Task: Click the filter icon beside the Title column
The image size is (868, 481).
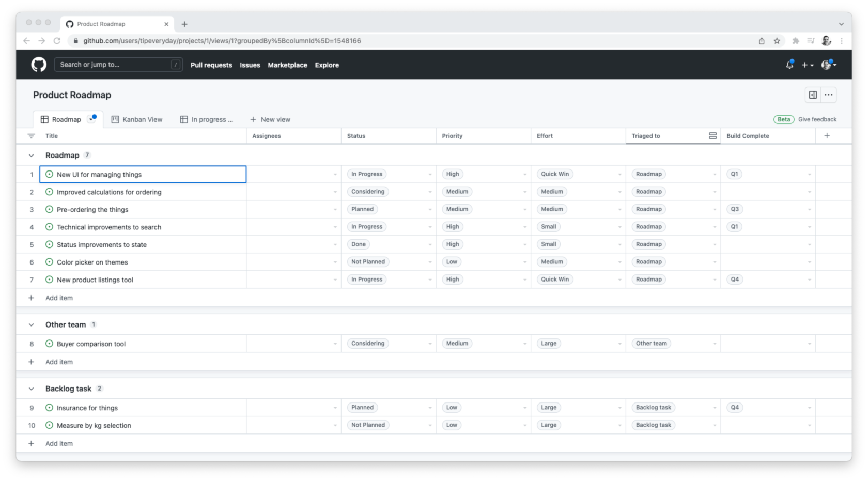Action: pos(31,135)
